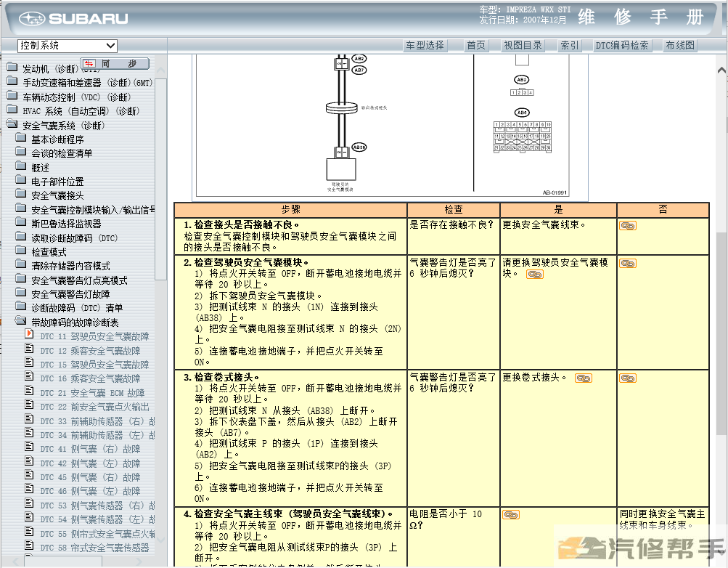Click the DTC 42 document icon
Image resolution: width=728 pixels, height=568 pixels.
coord(29,462)
